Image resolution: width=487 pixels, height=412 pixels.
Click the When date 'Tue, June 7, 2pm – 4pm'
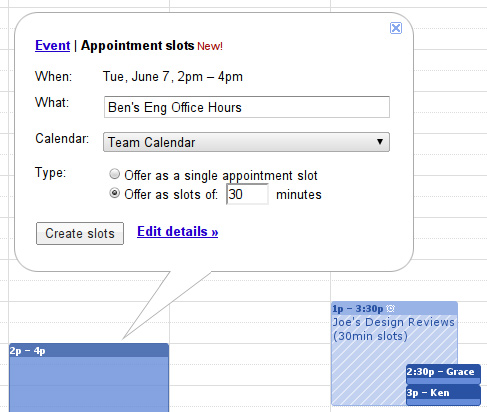(173, 77)
